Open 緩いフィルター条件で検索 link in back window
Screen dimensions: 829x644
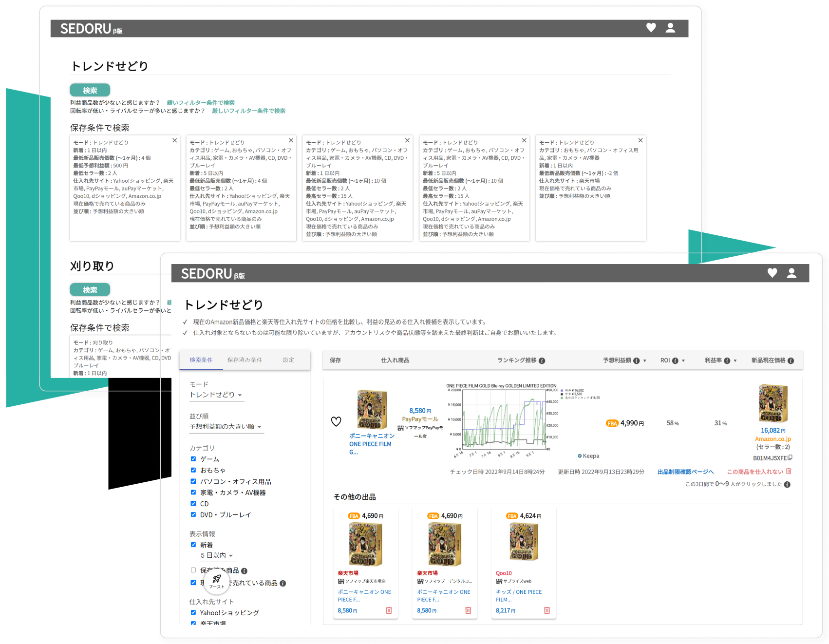coord(201,103)
